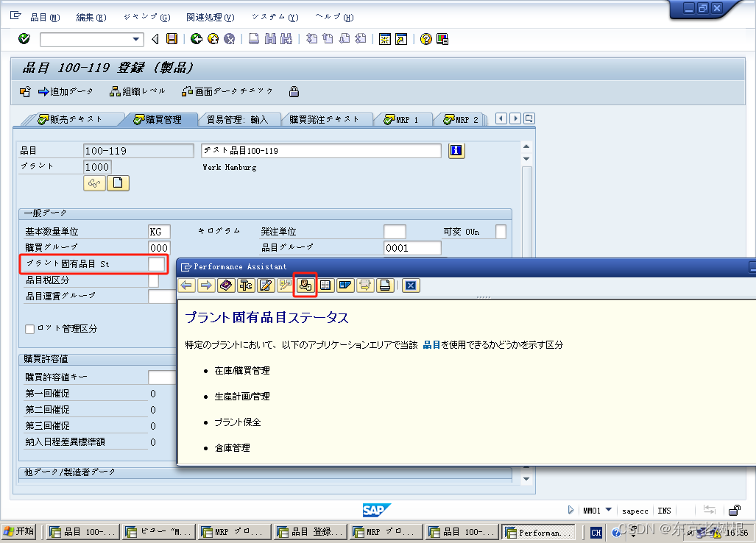Open the Glossary open-book icon

tap(325, 285)
